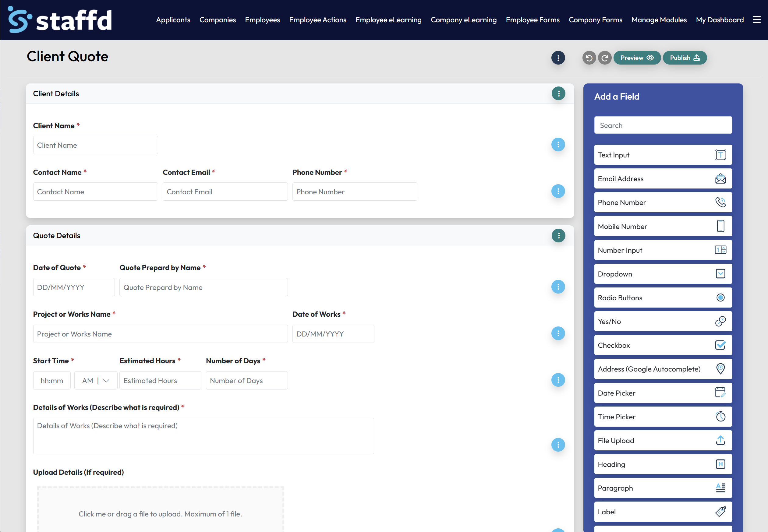
Task: Add a Paragraph field
Action: pos(663,488)
